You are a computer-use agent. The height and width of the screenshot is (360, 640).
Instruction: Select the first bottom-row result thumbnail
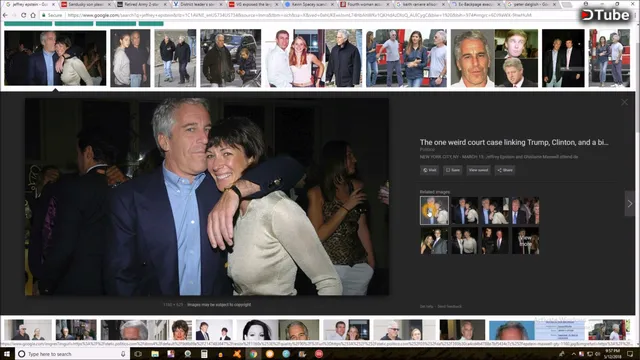[28, 330]
